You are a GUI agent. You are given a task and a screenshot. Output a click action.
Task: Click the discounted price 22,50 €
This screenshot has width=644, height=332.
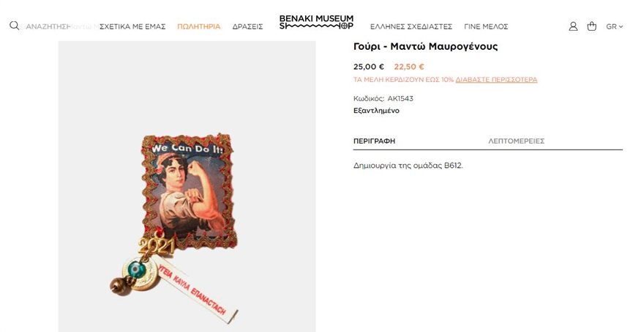(x=409, y=67)
